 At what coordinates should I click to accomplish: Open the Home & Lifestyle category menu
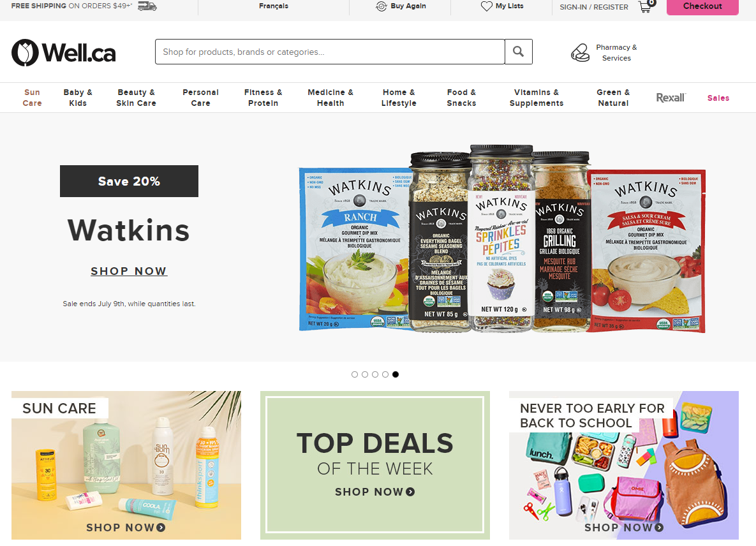pyautogui.click(x=399, y=98)
